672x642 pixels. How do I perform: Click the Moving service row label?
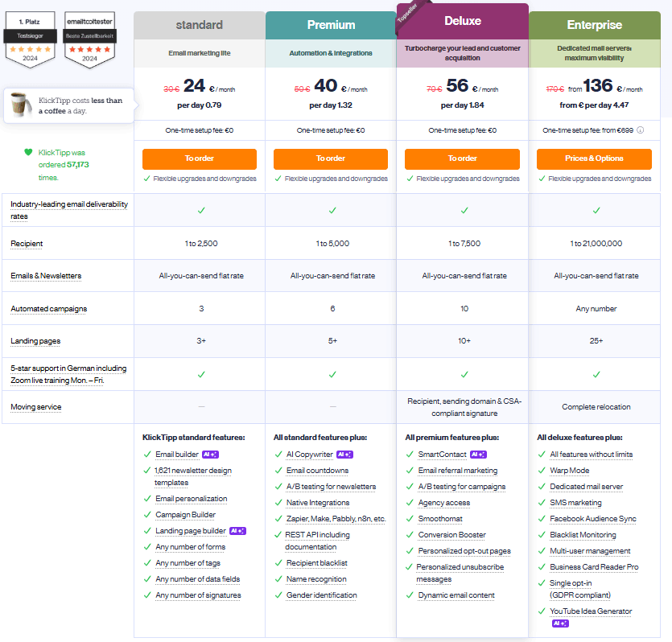pyautogui.click(x=36, y=407)
